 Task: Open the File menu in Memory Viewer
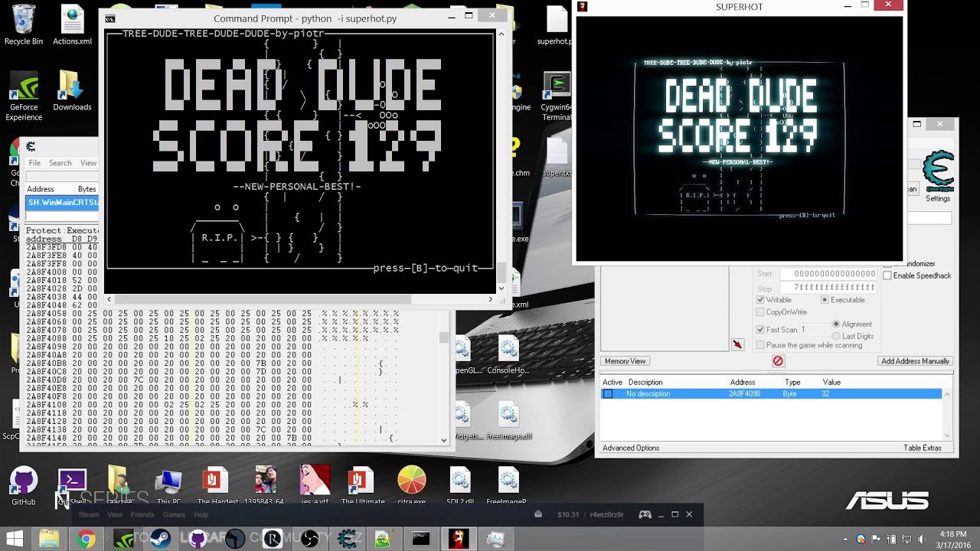34,163
